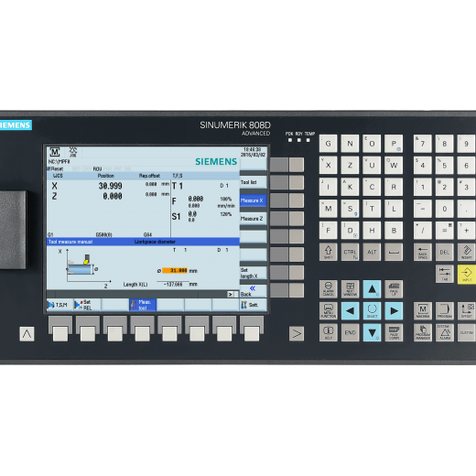This screenshot has height=476, width=476.
Task: Push the PAGE UP key
Action: (x=394, y=289)
